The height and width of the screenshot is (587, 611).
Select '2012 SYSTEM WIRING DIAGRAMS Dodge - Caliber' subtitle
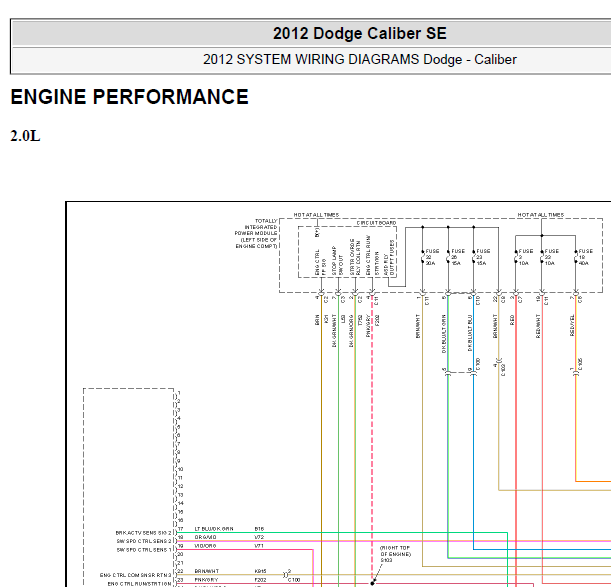[x=359, y=60]
